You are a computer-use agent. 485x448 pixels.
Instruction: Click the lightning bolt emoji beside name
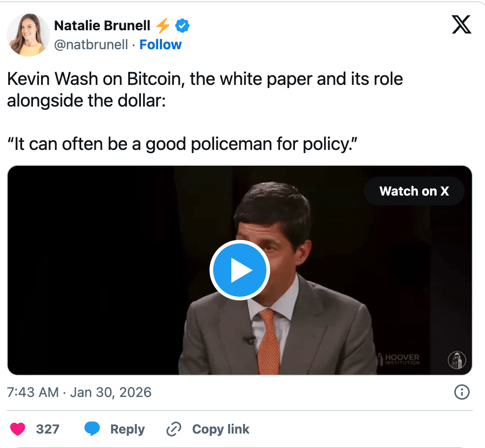pos(163,26)
